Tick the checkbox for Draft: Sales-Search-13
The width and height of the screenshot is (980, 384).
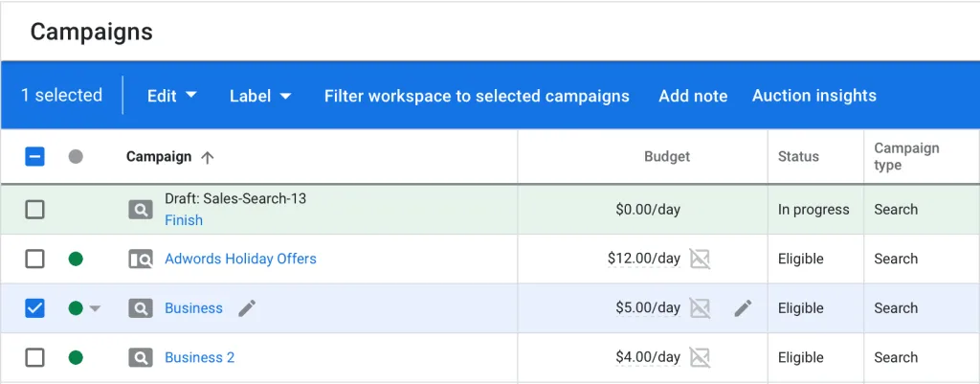(x=34, y=210)
